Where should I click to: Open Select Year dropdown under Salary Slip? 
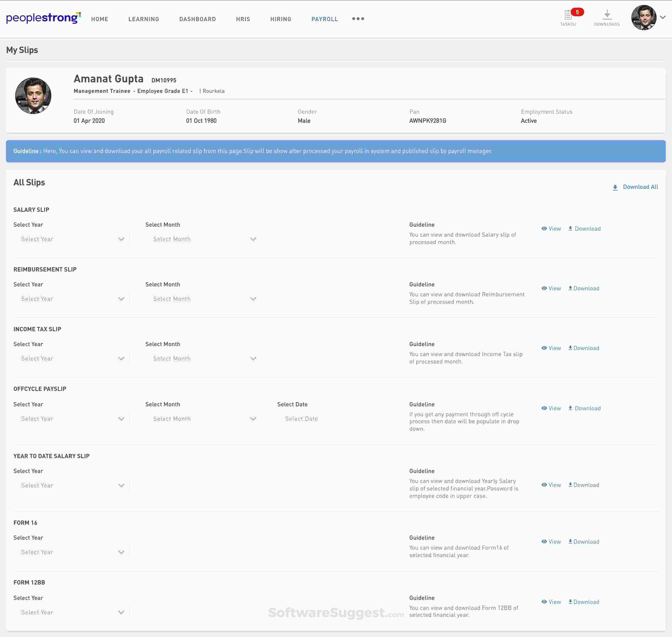coord(71,239)
